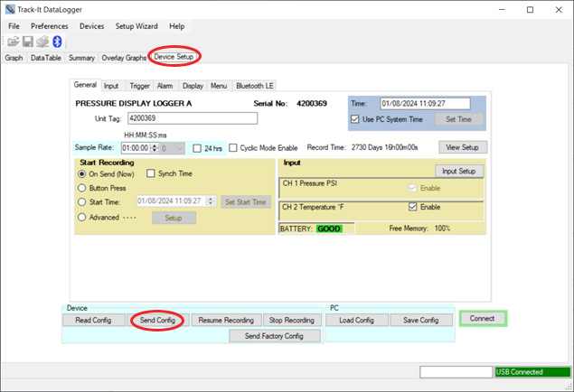Open the Setup Wizard menu
Image resolution: width=574 pixels, height=392 pixels.
click(x=136, y=26)
